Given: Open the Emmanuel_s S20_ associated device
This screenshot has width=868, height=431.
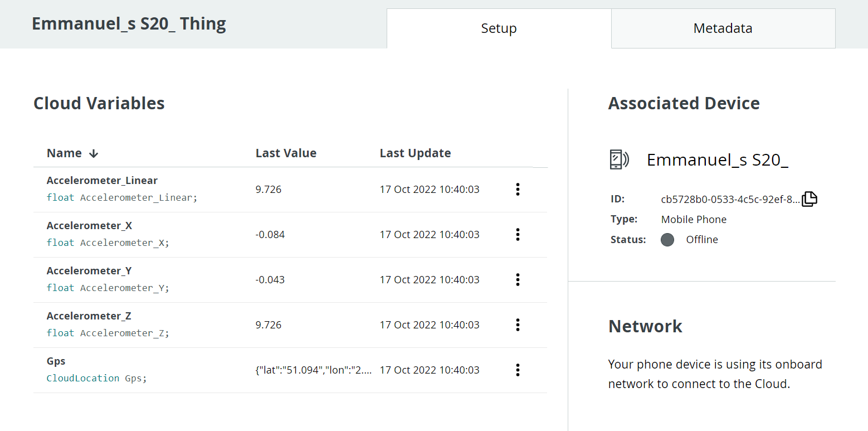Looking at the screenshot, I should [x=717, y=160].
